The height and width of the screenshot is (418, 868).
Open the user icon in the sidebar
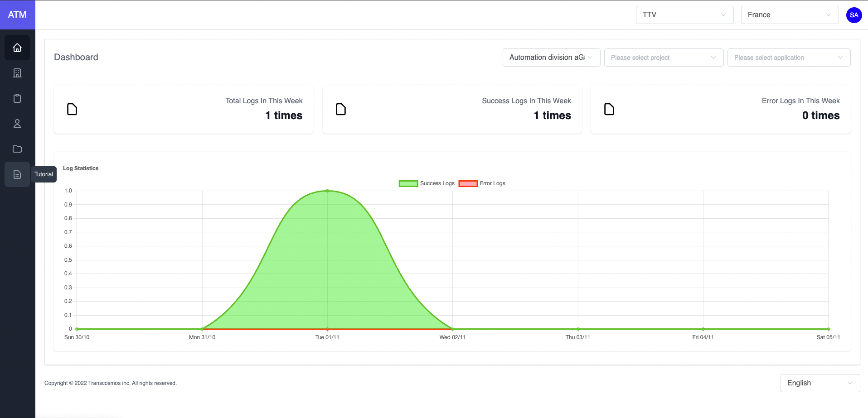[x=17, y=124]
